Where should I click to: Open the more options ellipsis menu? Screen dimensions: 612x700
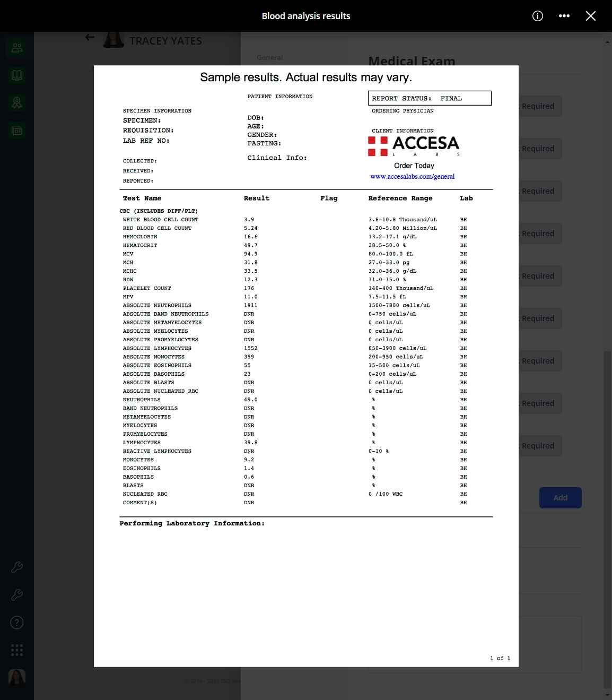tap(564, 16)
